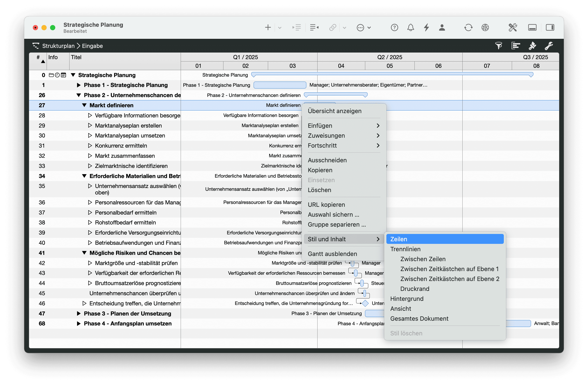Viewport: 588px width, 385px height.
Task: Open notifications bell icon
Action: 410,27
